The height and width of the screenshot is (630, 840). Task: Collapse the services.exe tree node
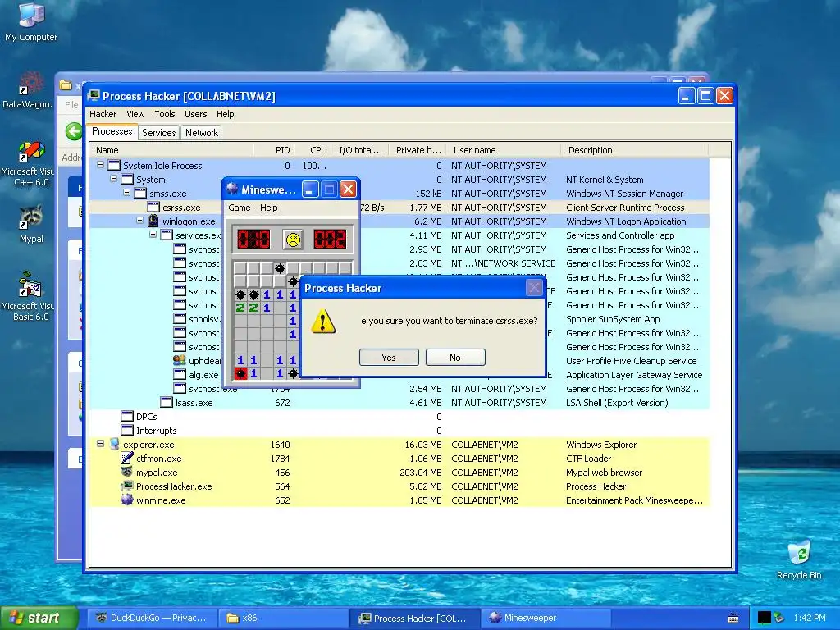pos(153,235)
